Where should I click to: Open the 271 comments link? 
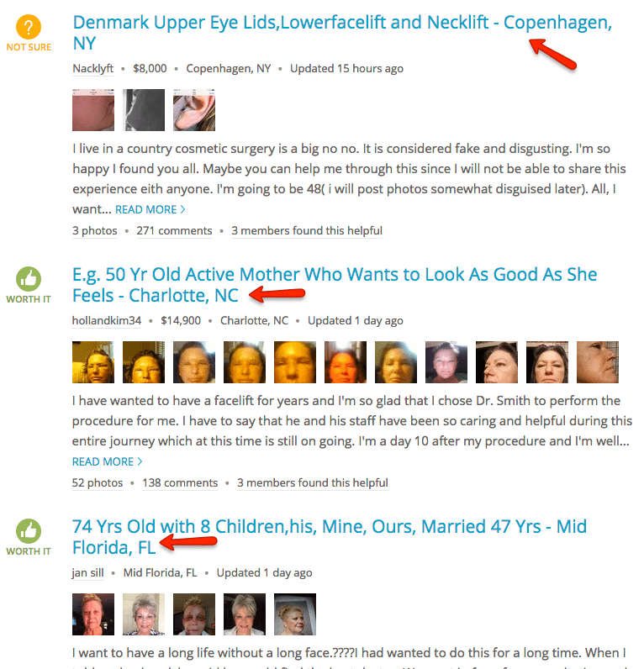point(174,231)
